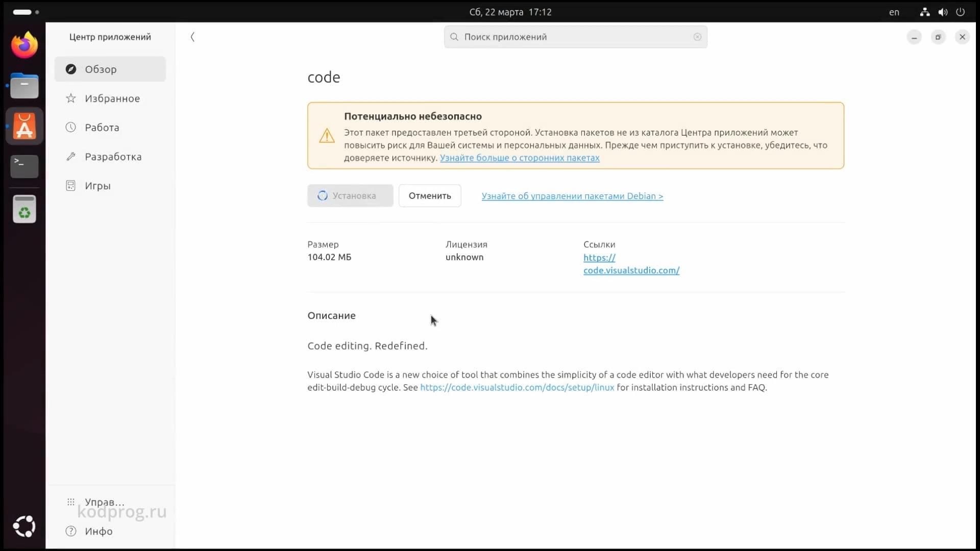Clear the search field with X icon
This screenshot has height=551, width=980.
point(697,37)
